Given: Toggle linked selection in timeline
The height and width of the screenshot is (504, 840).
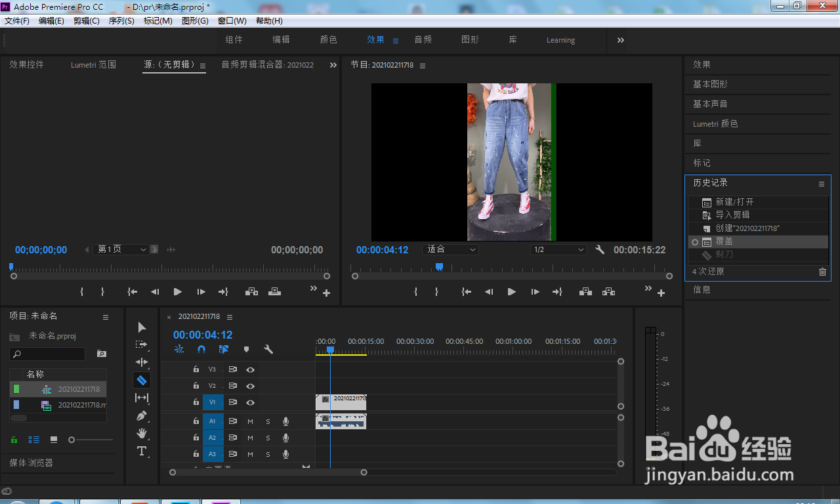Looking at the screenshot, I should click(224, 350).
